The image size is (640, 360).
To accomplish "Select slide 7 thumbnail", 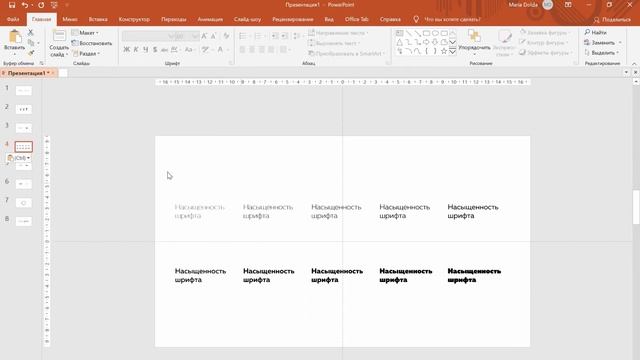I will 24,202.
